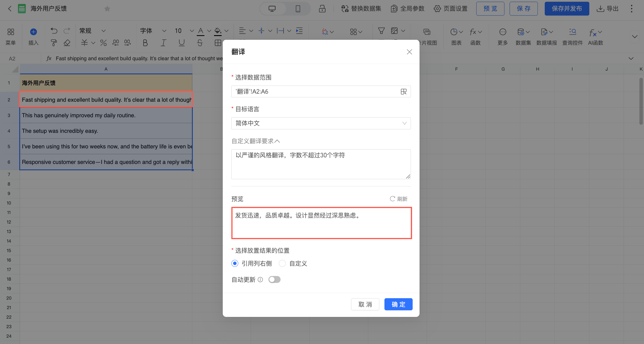This screenshot has width=644, height=344.
Task: Click the 确定 button
Action: coord(398,304)
